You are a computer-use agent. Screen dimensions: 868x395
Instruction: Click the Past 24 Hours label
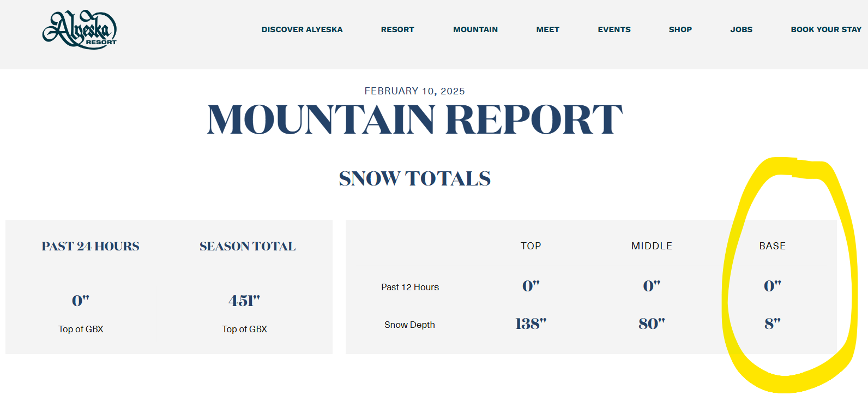click(x=91, y=247)
